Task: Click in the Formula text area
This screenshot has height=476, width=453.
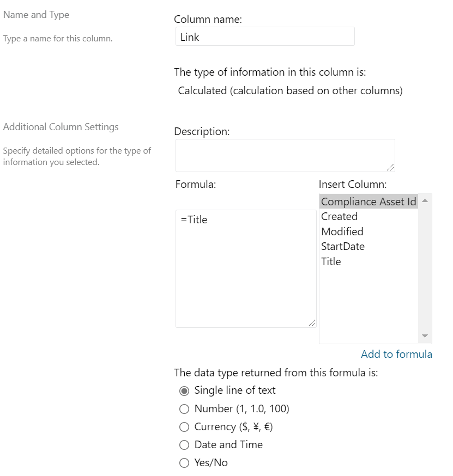Action: [x=245, y=268]
